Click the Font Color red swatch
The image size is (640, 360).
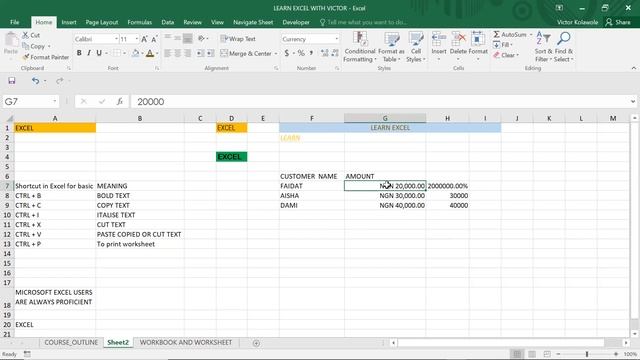pos(150,53)
